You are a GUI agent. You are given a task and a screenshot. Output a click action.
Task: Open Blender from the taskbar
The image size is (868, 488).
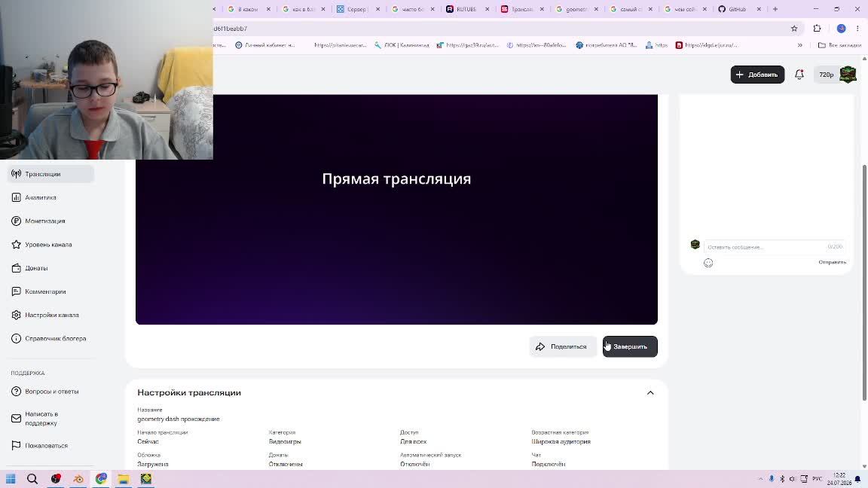click(x=78, y=479)
